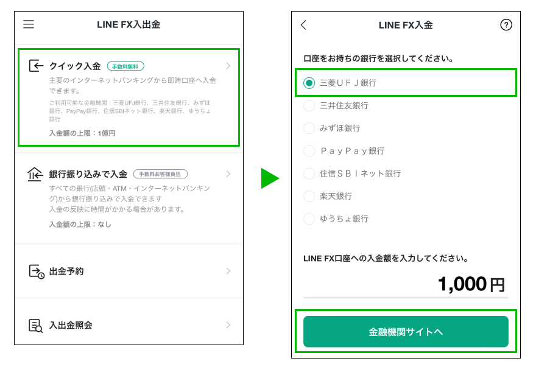536x392 pixels.
Task: Tap the quick deposit arrow-in icon
Action: (x=36, y=66)
